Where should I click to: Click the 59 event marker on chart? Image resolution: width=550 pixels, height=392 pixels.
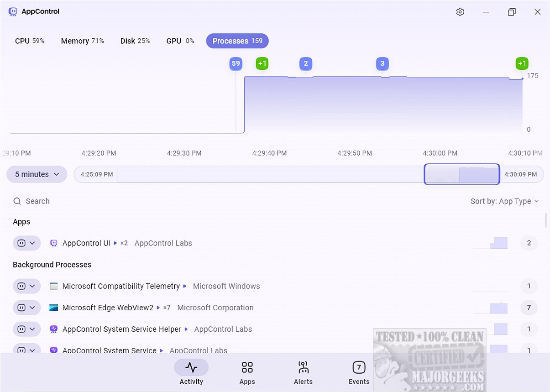[236, 64]
